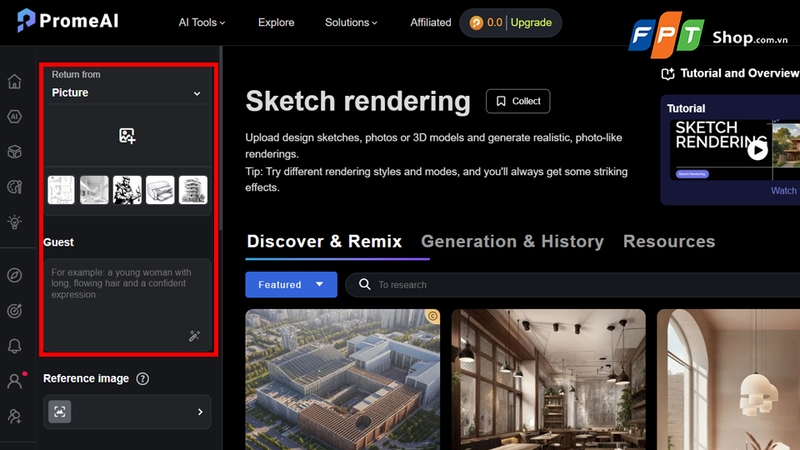Click the Upgrade link
800x450 pixels.
click(x=531, y=22)
